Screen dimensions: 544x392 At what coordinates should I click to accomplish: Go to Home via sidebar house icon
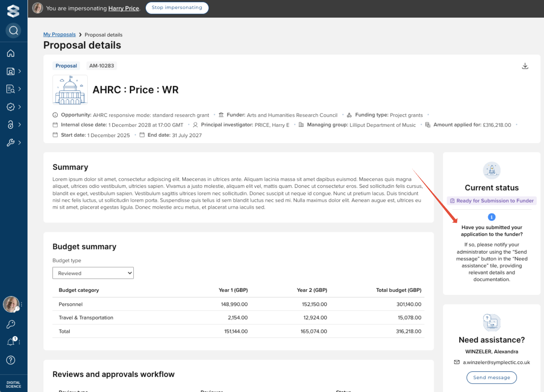click(11, 53)
